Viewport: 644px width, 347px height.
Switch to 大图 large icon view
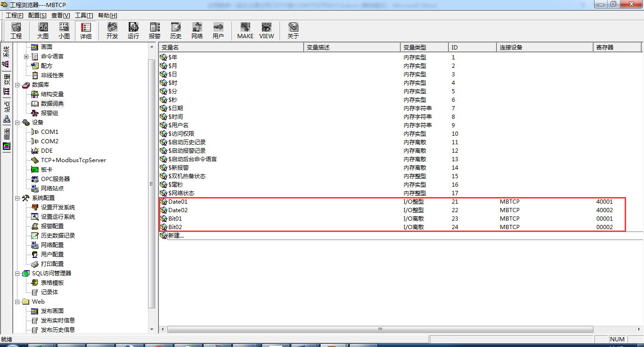click(43, 31)
